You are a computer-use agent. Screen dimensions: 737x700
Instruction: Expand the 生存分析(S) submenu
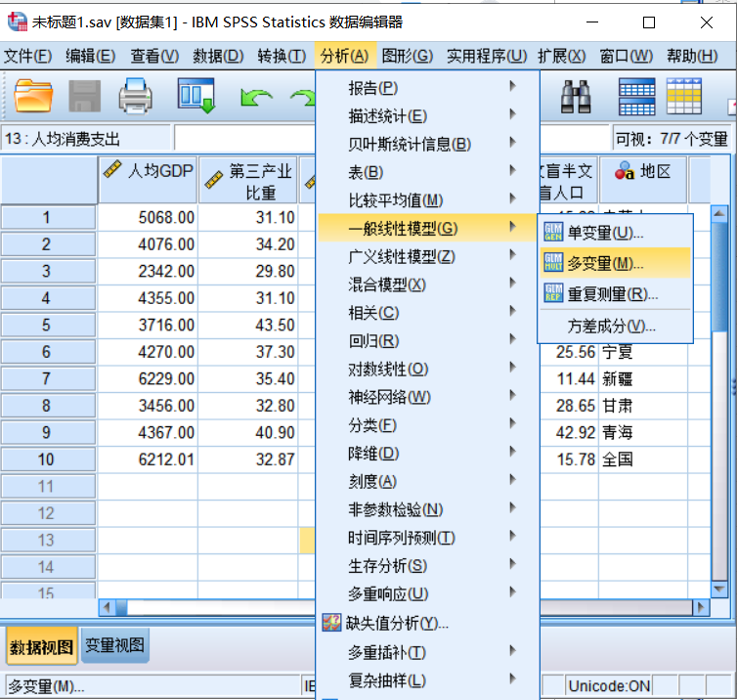point(428,565)
